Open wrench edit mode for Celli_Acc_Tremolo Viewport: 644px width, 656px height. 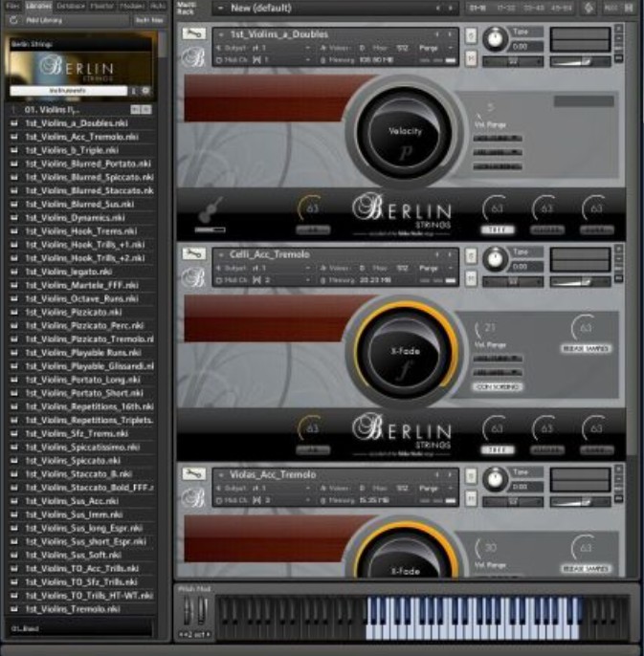tap(193, 253)
